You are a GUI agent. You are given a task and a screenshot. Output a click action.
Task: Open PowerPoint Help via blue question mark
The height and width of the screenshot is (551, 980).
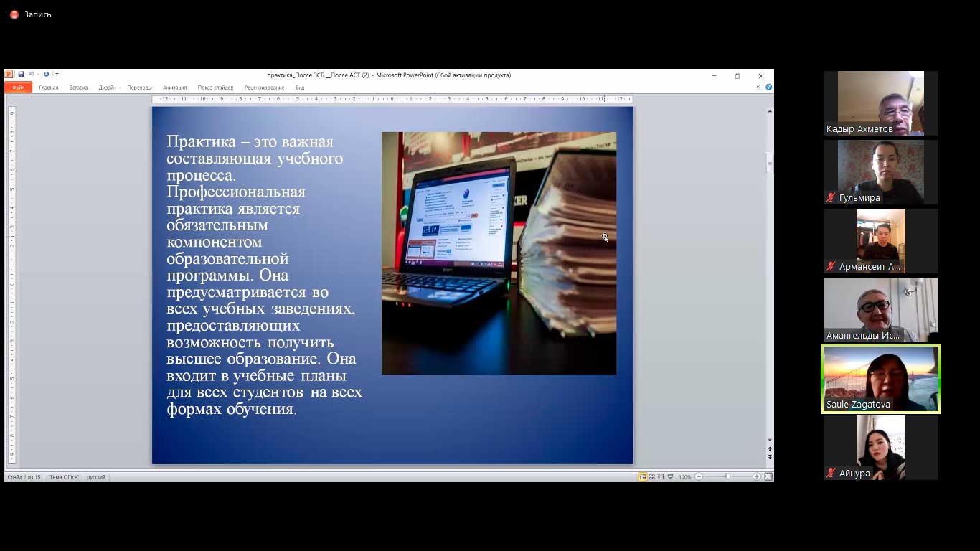768,88
